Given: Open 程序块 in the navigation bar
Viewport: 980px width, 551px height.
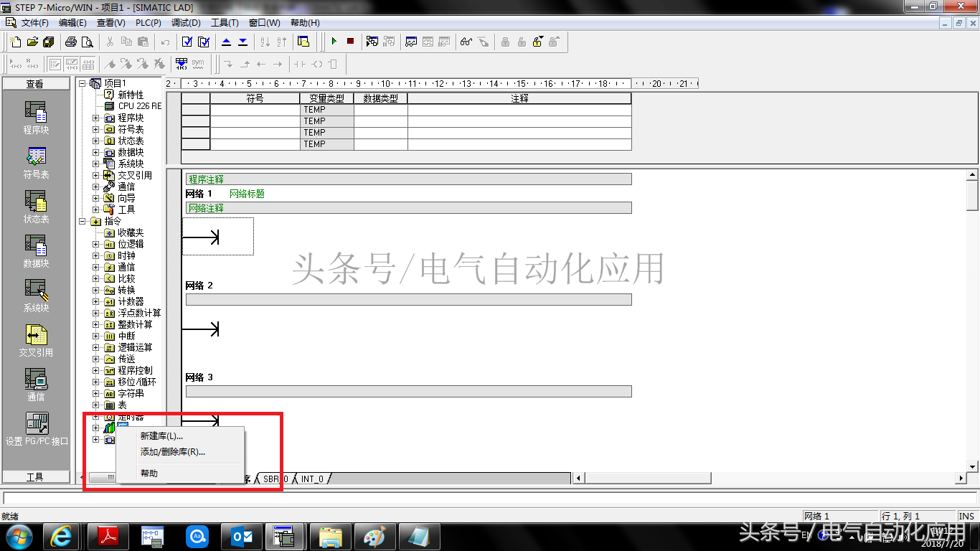Looking at the screenshot, I should [x=36, y=117].
